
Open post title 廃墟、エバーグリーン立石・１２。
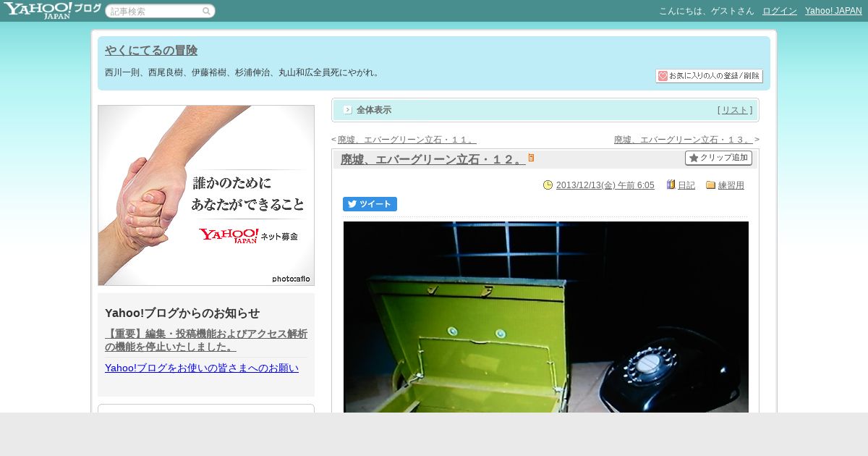pos(433,159)
